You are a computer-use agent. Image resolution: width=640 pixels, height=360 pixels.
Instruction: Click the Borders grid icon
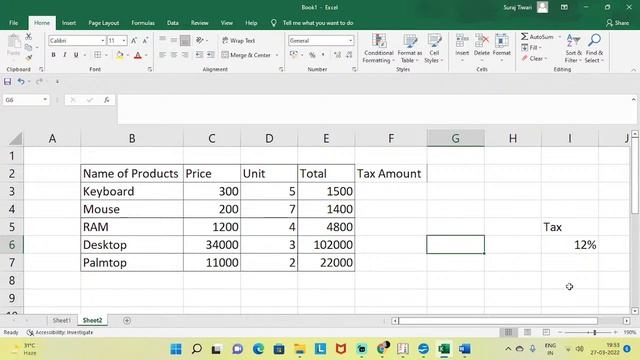pos(98,55)
